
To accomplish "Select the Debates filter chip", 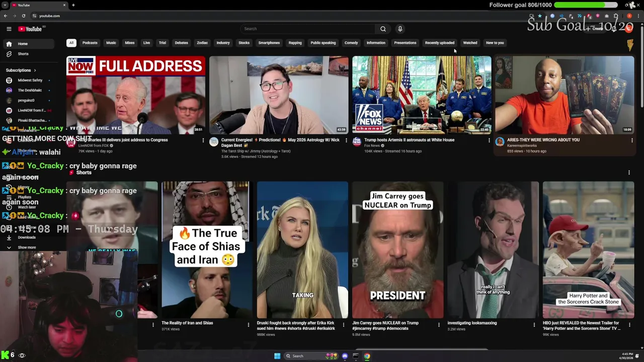I will [x=182, y=43].
